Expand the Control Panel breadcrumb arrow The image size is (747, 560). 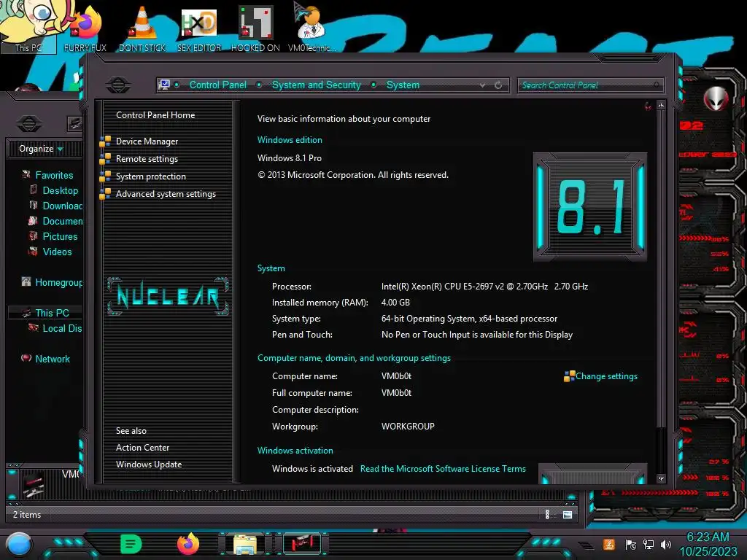click(259, 85)
